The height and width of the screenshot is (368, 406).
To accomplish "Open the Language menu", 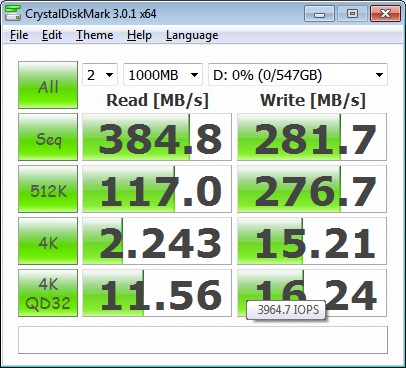I will point(192,35).
